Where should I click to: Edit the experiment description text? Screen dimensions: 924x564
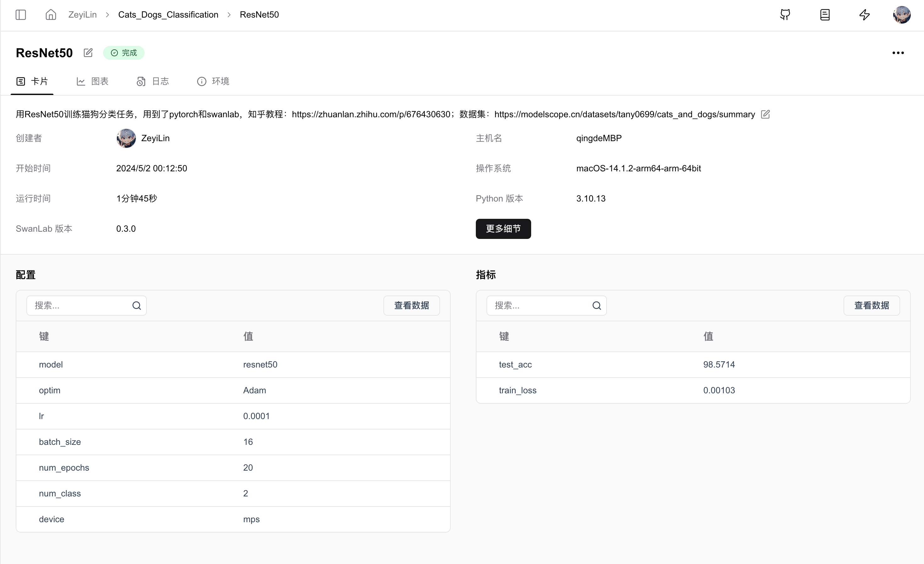coord(765,114)
